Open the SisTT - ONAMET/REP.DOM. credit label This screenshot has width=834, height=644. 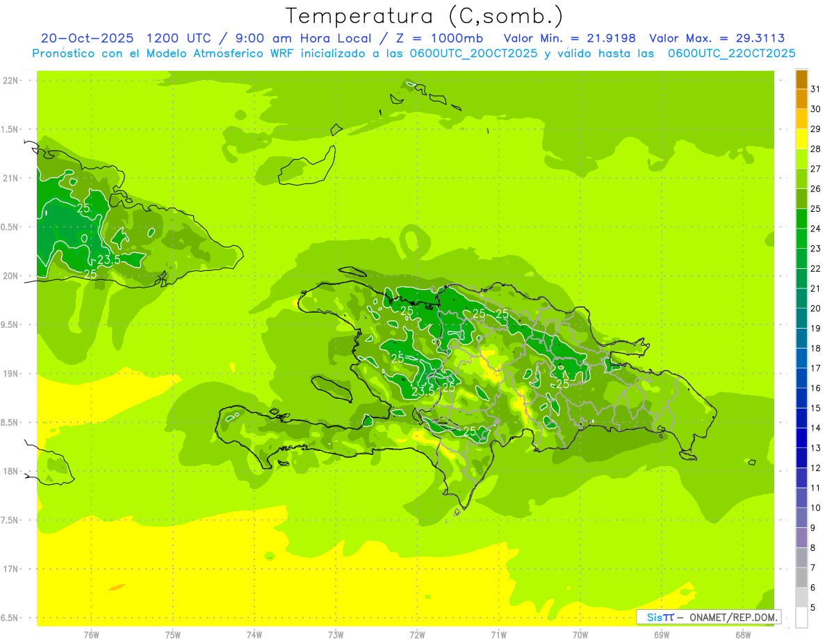click(x=708, y=617)
